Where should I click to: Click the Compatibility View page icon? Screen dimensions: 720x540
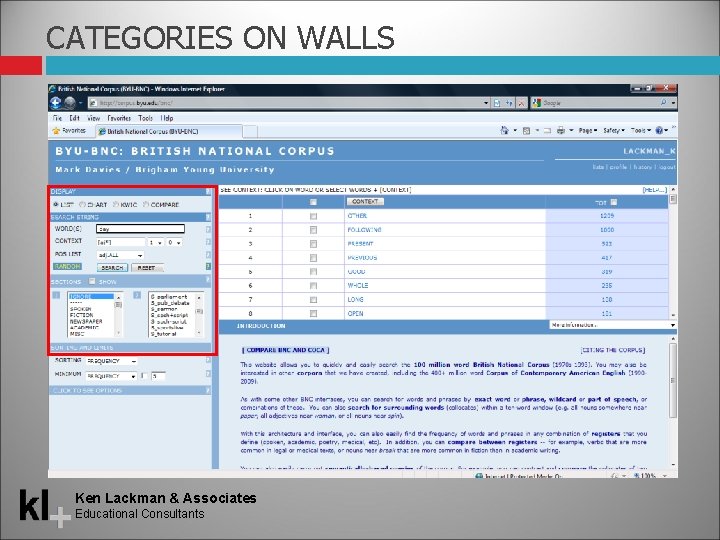pos(497,103)
